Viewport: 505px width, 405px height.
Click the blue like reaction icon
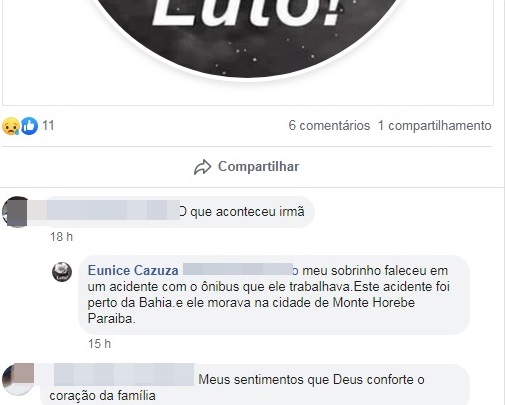29,126
